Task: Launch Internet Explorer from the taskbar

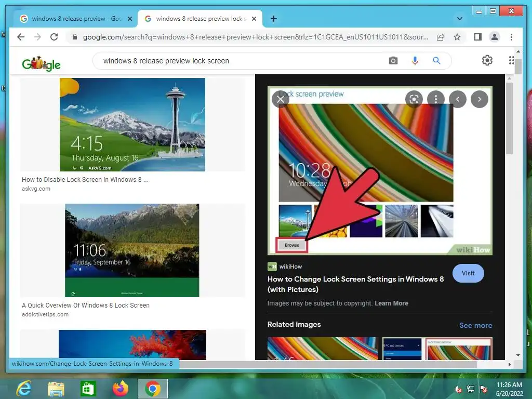Action: 24,389
